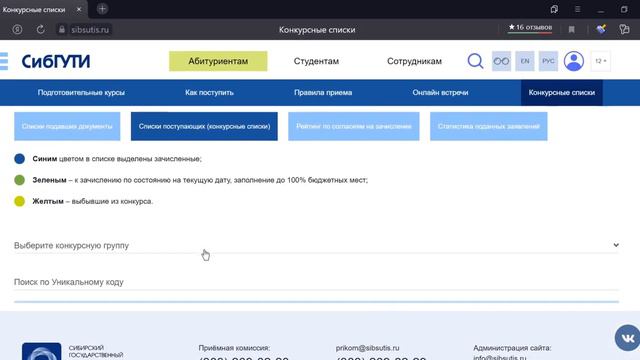Click the Приёмная комиссия footer label
Image resolution: width=640 pixels, height=360 pixels.
234,348
